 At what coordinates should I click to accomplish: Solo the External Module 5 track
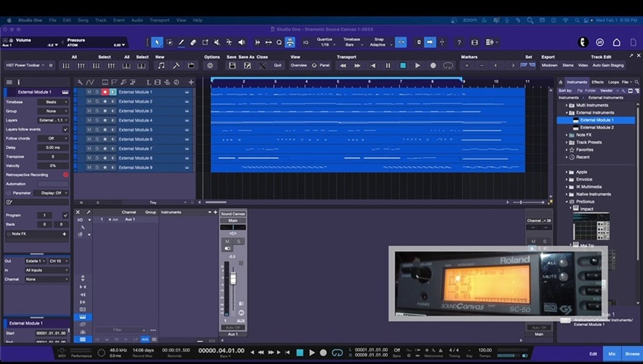pos(97,129)
